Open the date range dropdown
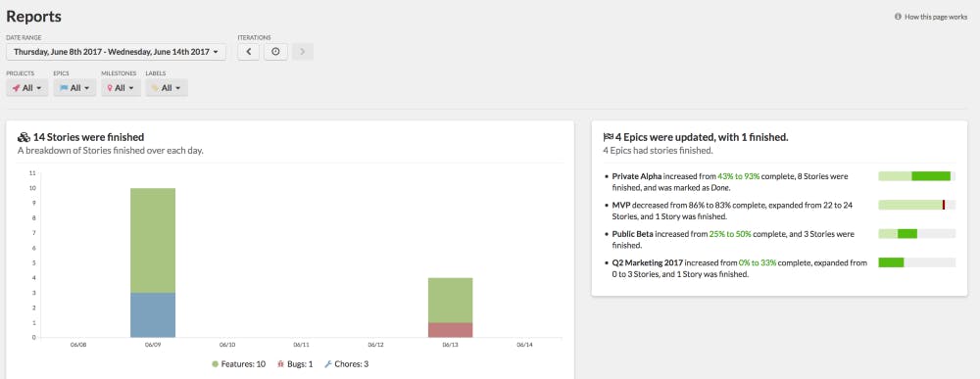Viewport: 980px width, 379px height. coord(117,52)
